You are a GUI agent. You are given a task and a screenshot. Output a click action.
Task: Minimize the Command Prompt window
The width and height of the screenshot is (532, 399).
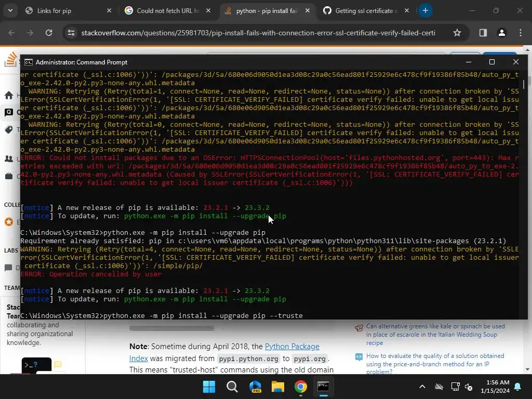(469, 62)
